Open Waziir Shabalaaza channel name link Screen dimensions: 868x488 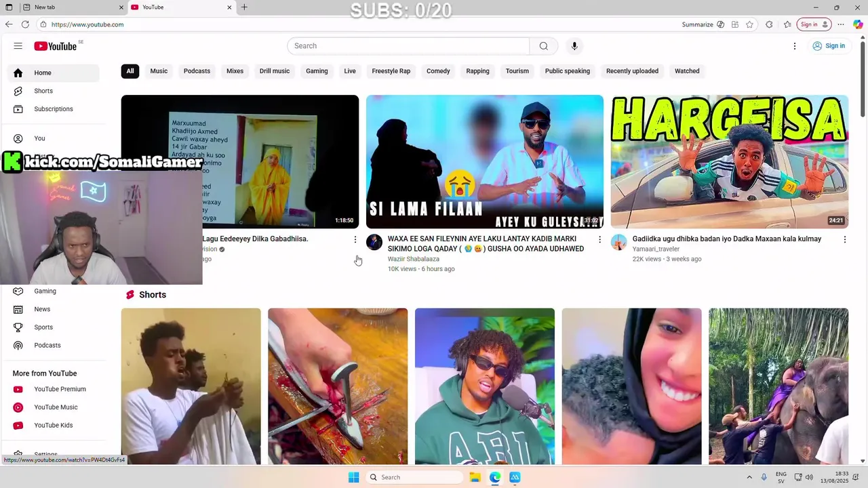coord(413,259)
